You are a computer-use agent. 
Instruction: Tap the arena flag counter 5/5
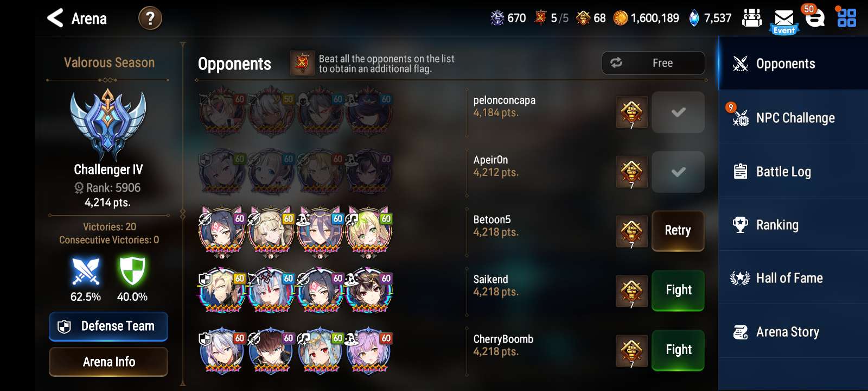point(552,18)
